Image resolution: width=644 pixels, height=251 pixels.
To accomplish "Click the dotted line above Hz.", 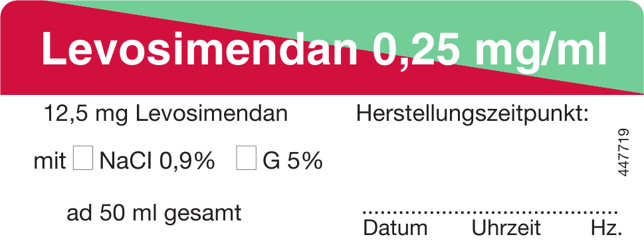I will click(x=605, y=212).
